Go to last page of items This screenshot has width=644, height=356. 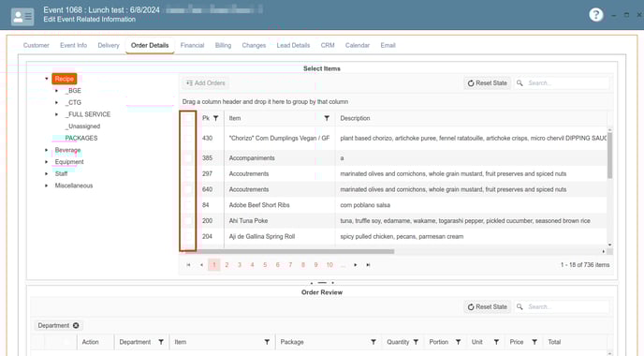[368, 265]
